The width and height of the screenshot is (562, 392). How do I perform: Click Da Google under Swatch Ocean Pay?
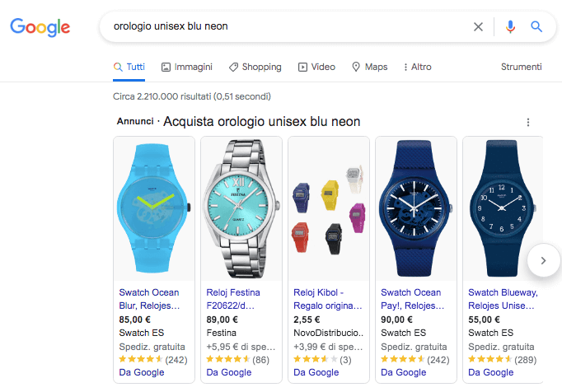click(x=401, y=372)
